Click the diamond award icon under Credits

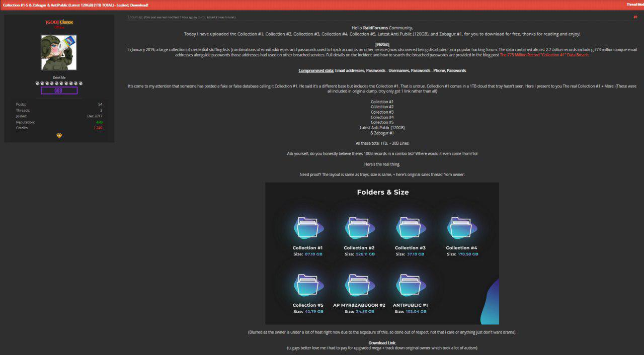(x=59, y=136)
